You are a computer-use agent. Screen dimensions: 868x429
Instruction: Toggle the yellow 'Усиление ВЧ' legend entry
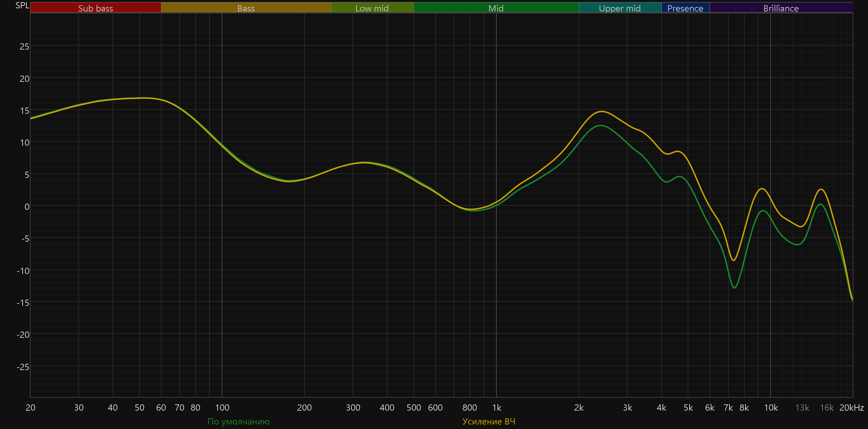click(489, 421)
